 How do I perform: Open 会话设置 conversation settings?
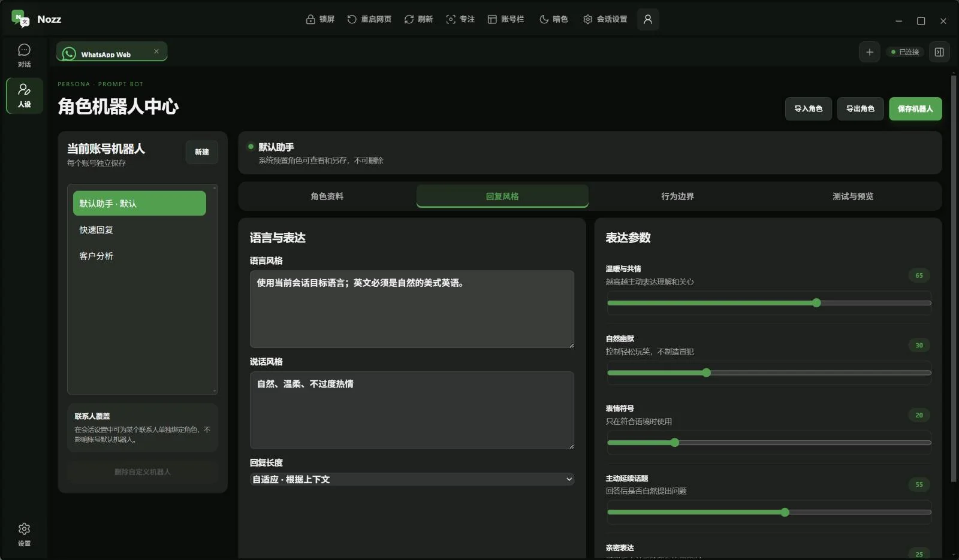605,19
